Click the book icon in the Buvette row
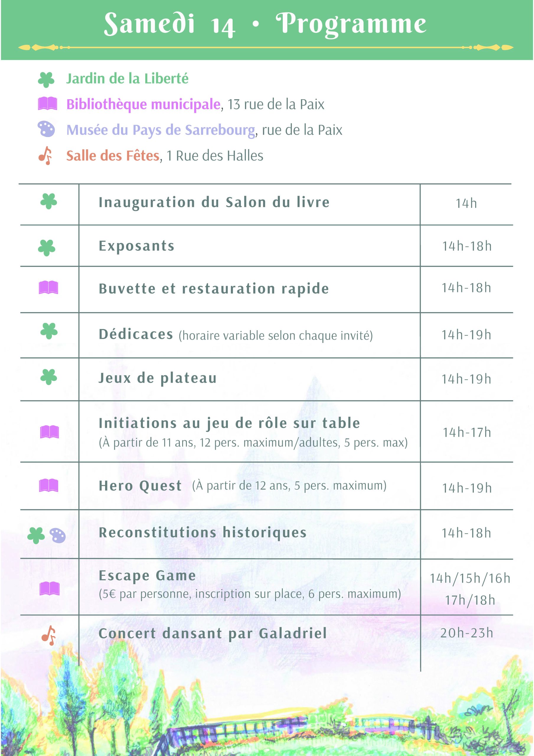 48,288
